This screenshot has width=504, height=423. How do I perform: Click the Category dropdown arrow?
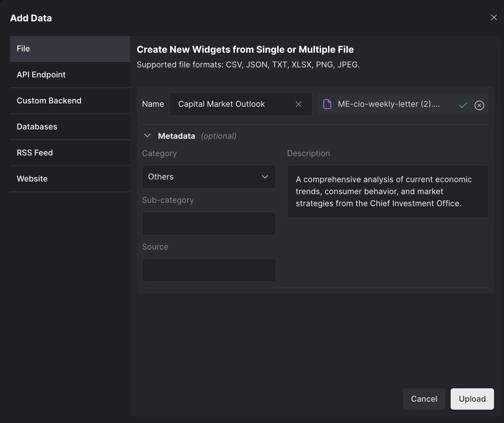click(265, 177)
